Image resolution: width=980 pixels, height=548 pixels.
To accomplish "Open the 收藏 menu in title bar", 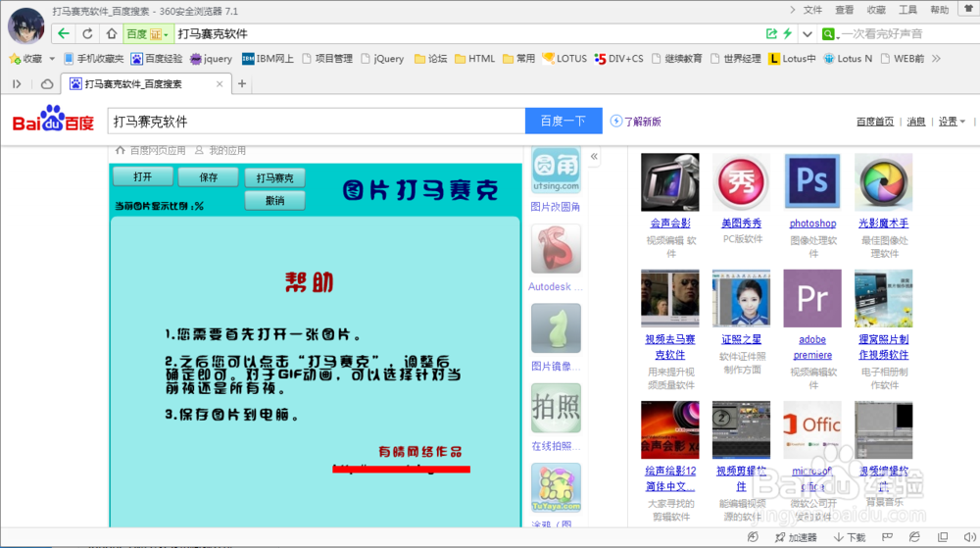I will point(876,10).
